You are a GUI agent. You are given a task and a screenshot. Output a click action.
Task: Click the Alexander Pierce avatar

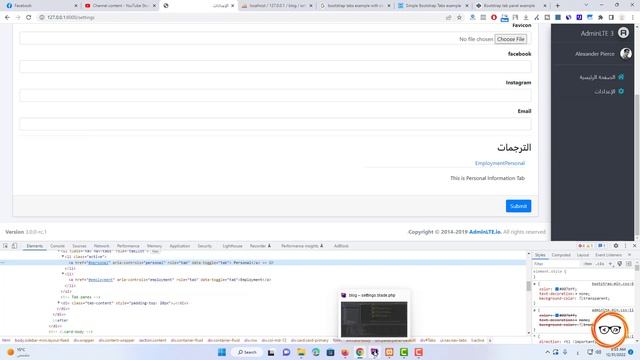pyautogui.click(x=626, y=53)
